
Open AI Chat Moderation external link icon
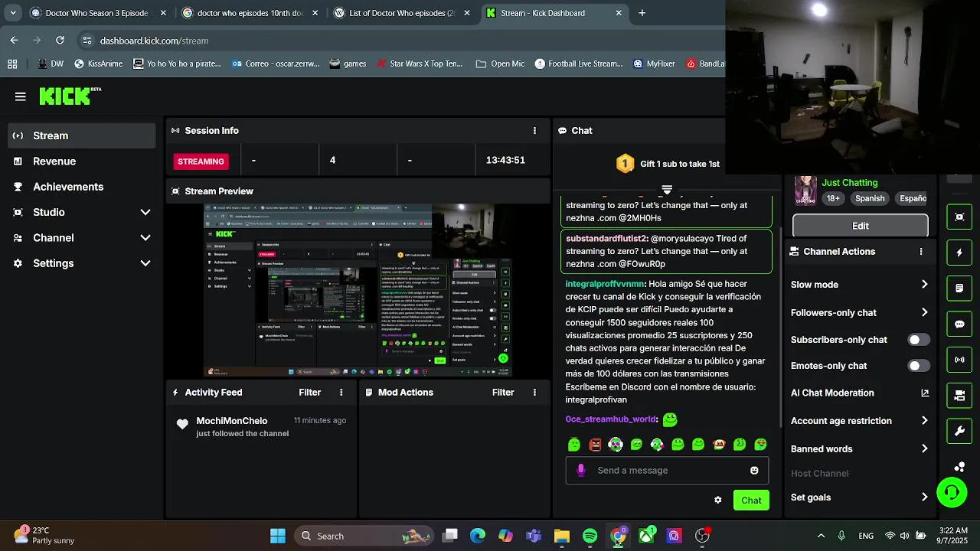pyautogui.click(x=925, y=393)
